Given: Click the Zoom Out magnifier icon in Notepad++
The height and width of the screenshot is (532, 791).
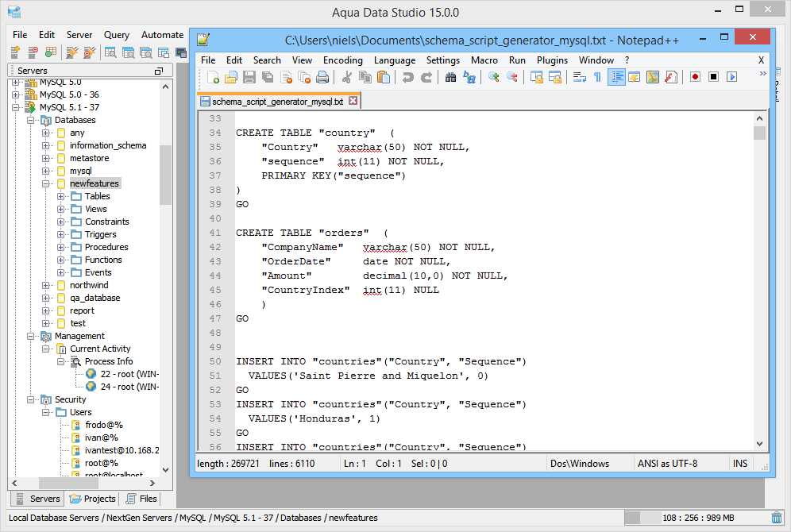Looking at the screenshot, I should [x=512, y=77].
